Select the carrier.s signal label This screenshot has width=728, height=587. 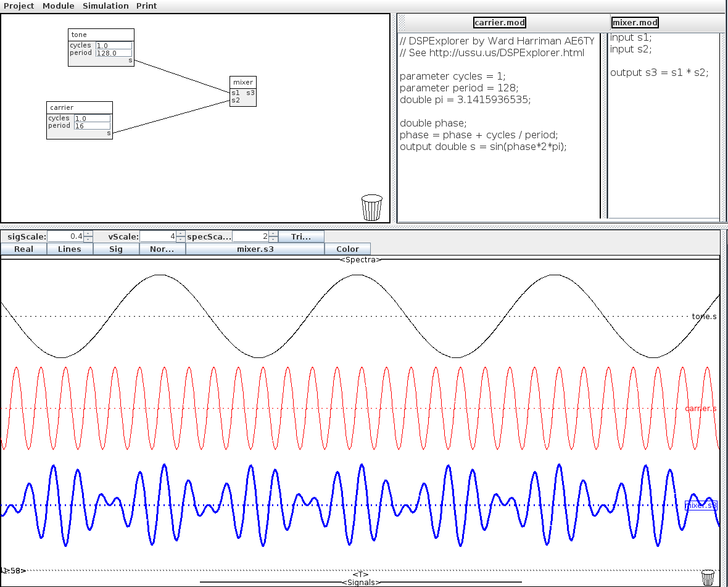(701, 408)
